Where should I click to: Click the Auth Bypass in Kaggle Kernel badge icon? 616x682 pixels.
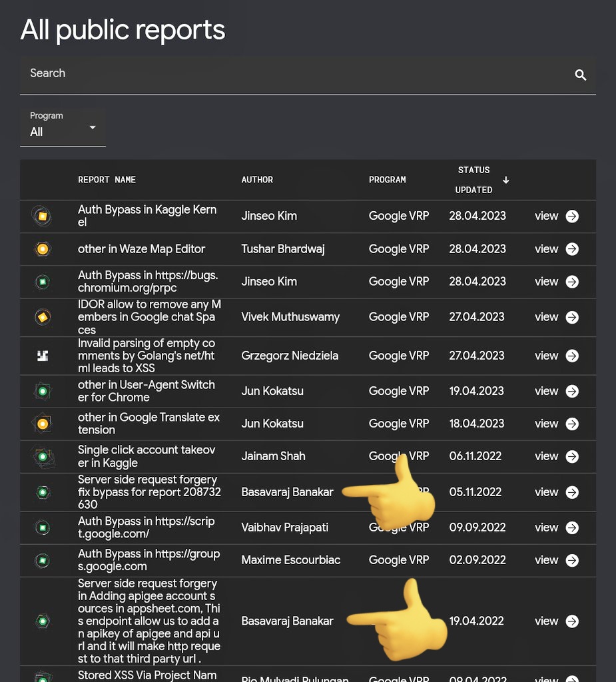(x=43, y=216)
